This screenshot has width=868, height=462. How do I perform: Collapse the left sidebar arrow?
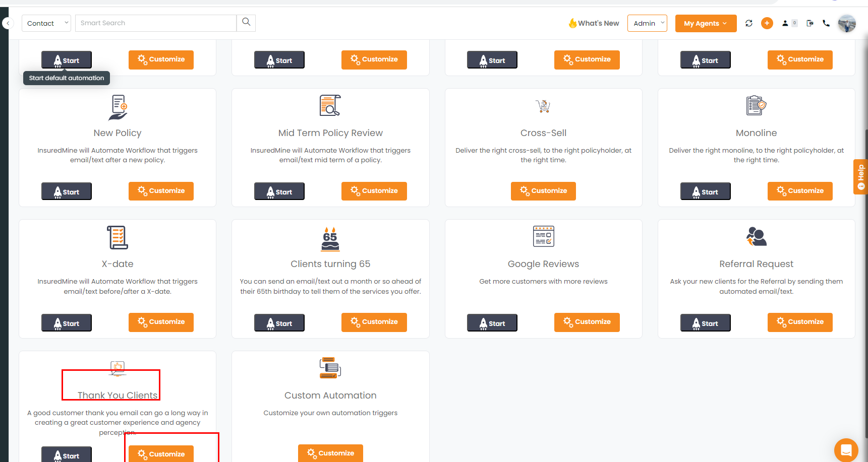click(8, 23)
